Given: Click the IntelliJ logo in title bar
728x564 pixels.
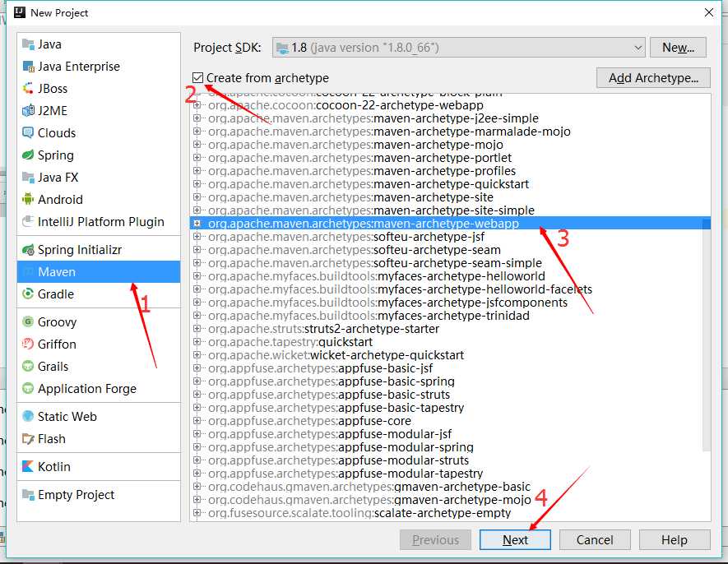Looking at the screenshot, I should tap(20, 12).
